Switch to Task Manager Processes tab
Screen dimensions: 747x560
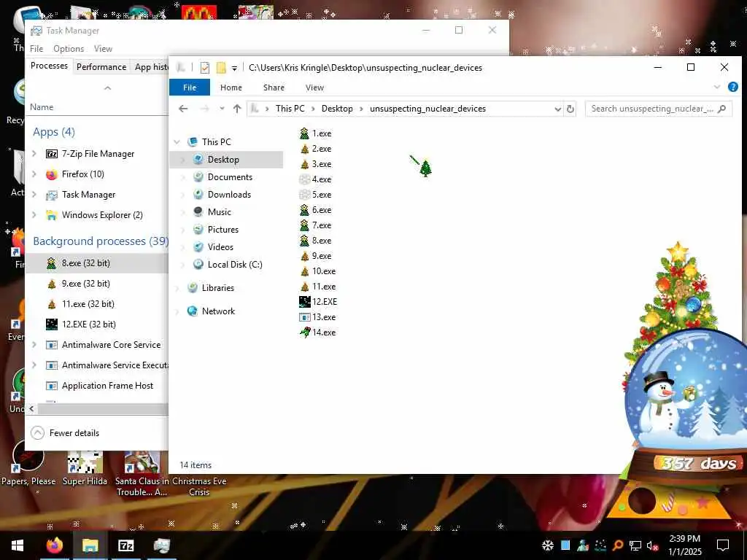(x=49, y=66)
